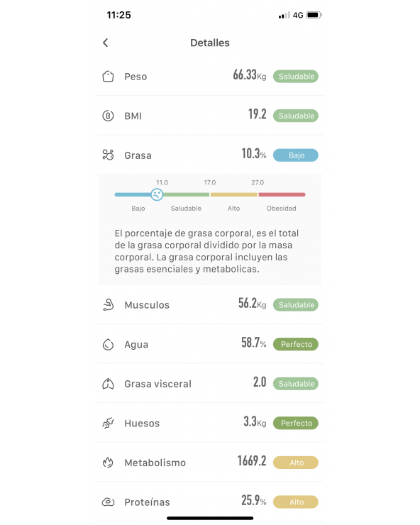Select the Musculos flexed arm icon
Screen dimensions: 420x525
click(x=108, y=304)
